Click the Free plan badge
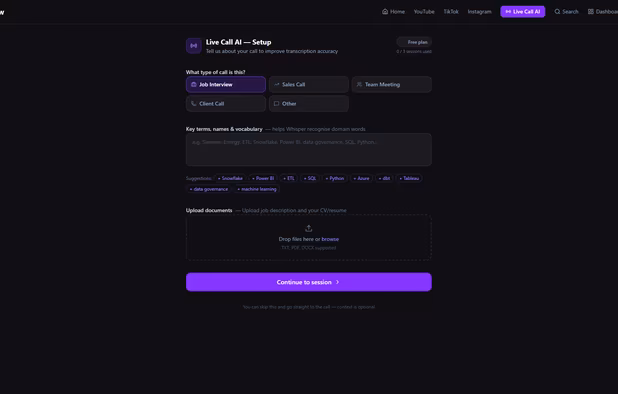618x394 pixels. click(414, 42)
